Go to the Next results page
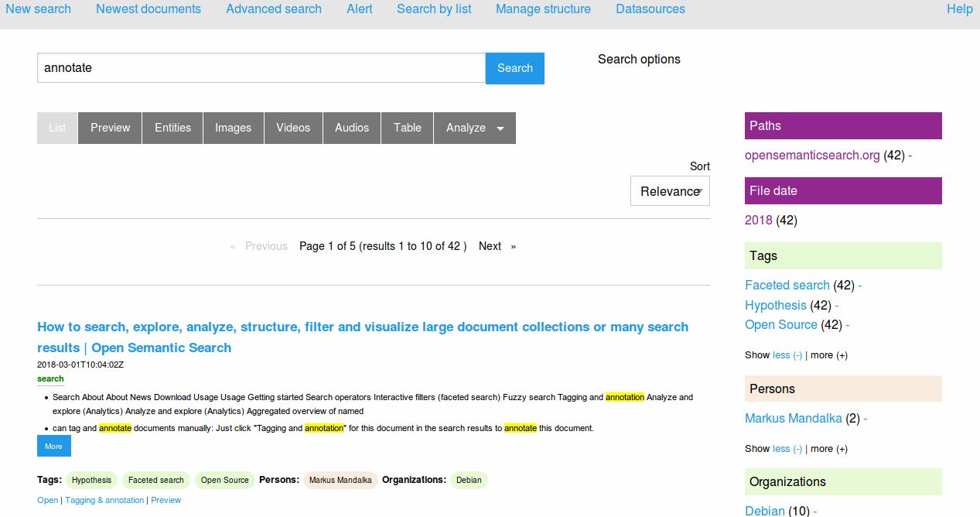 490,246
